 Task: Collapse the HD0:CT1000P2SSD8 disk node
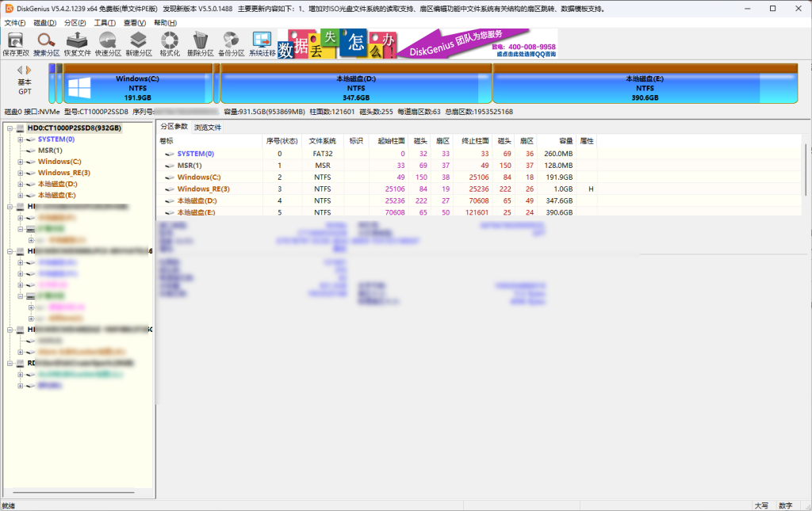coord(10,128)
